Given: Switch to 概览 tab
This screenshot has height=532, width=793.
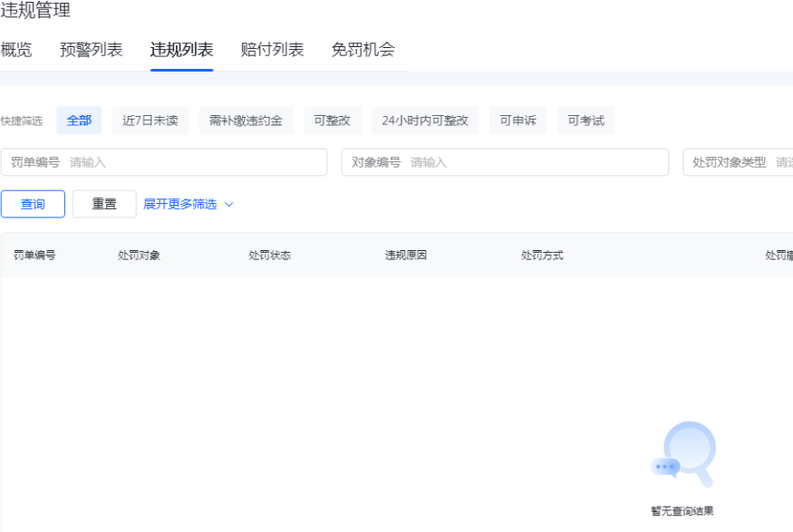Looking at the screenshot, I should tap(16, 50).
